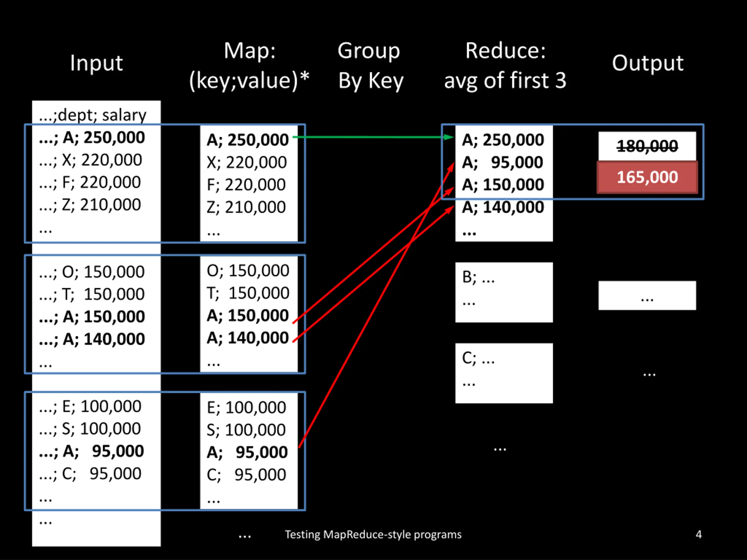Click input row "...; A; 250,000"

pyautogui.click(x=92, y=138)
